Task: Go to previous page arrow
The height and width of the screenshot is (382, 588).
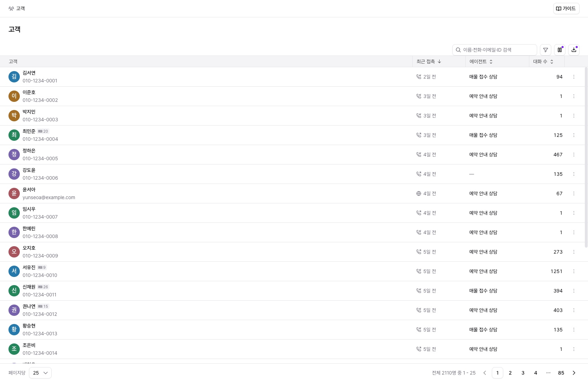Action: (x=485, y=373)
